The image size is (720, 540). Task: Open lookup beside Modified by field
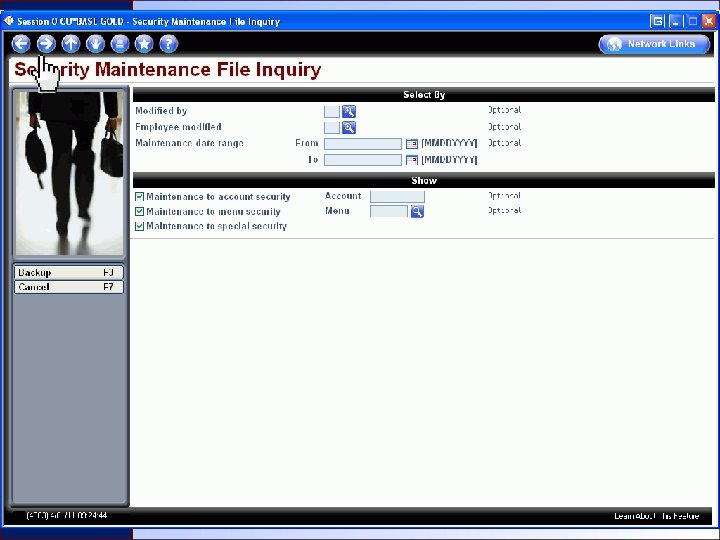[349, 112]
